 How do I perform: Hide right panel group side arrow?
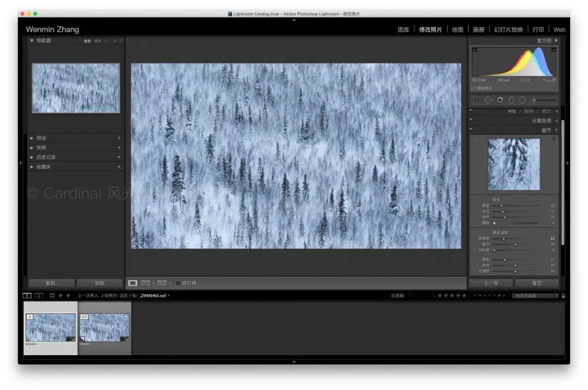[x=567, y=163]
